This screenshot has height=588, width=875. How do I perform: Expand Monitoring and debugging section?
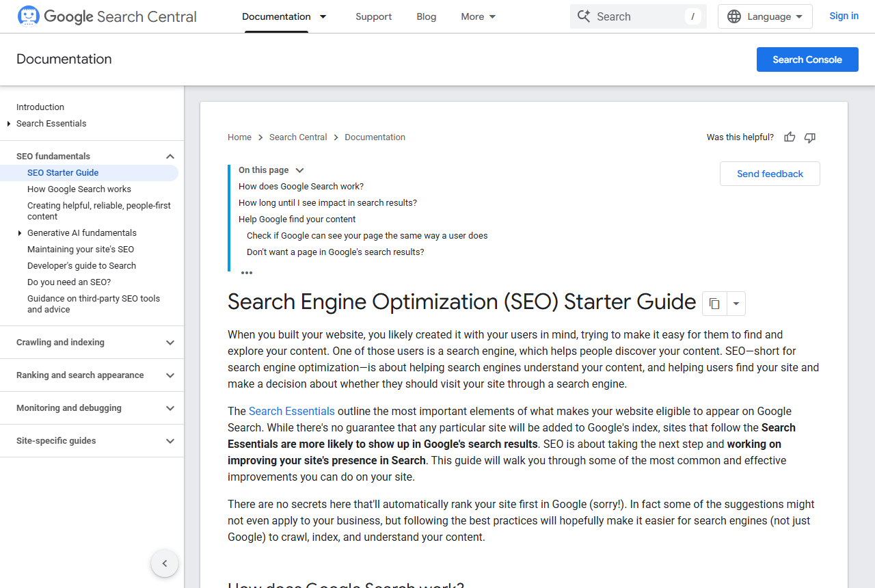coord(170,408)
